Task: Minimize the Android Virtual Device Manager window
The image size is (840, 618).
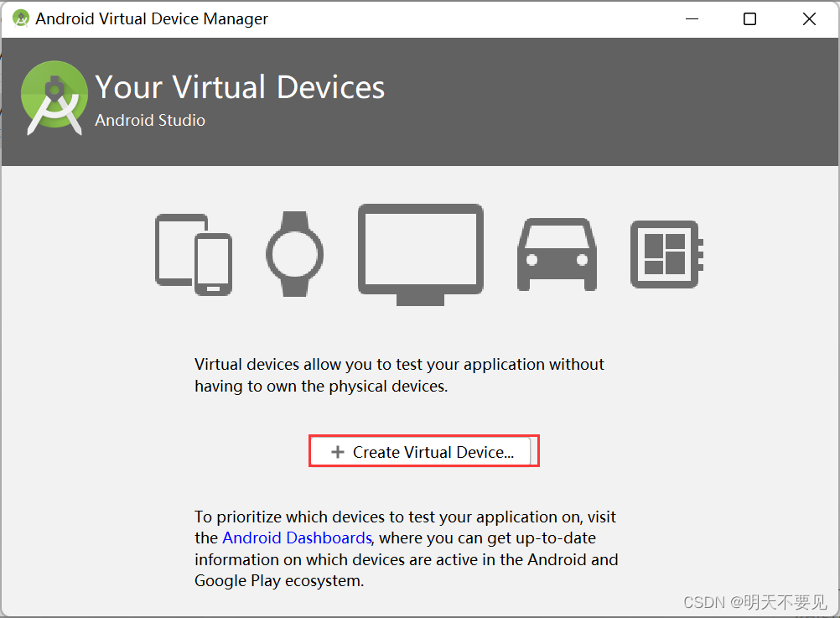Action: [x=692, y=18]
